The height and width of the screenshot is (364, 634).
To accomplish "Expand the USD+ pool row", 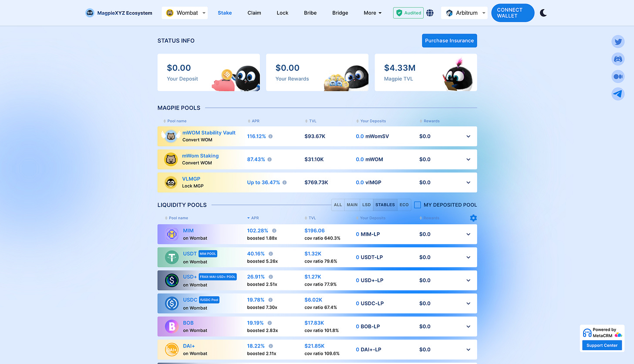I will click(469, 281).
